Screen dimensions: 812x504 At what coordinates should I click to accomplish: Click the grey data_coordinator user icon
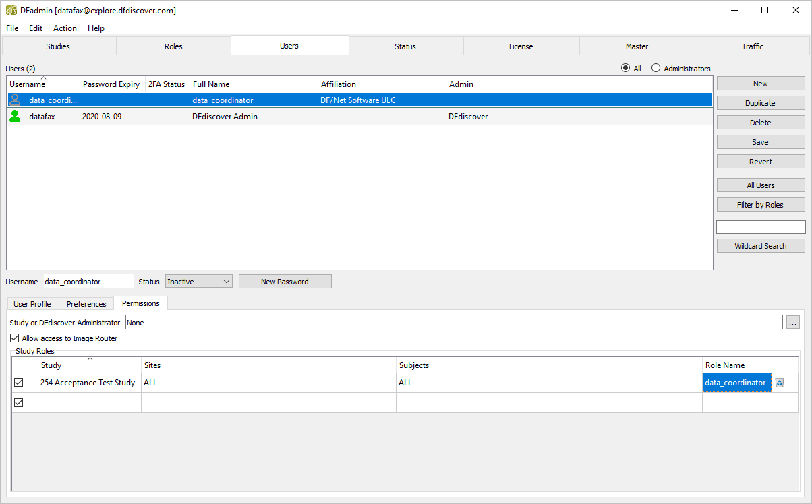tap(15, 100)
